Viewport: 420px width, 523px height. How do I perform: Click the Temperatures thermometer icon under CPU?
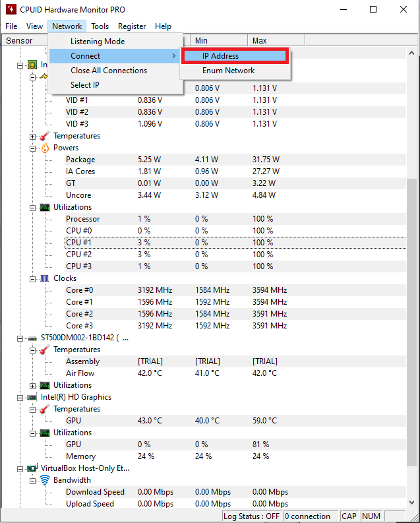click(x=45, y=136)
